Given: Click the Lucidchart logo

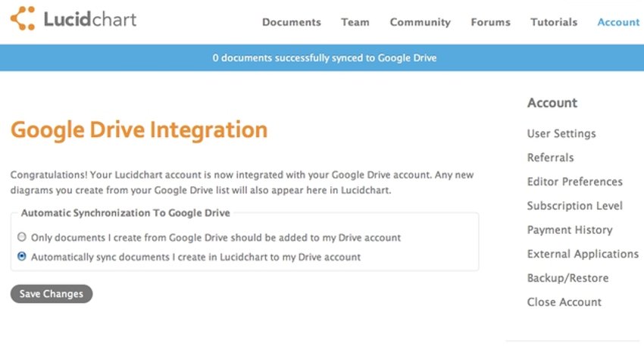Looking at the screenshot, I should point(73,18).
